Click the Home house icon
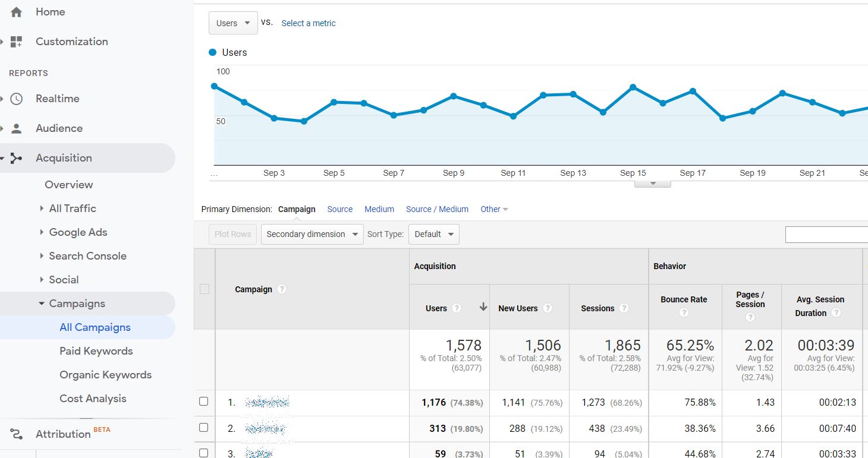 [x=16, y=12]
